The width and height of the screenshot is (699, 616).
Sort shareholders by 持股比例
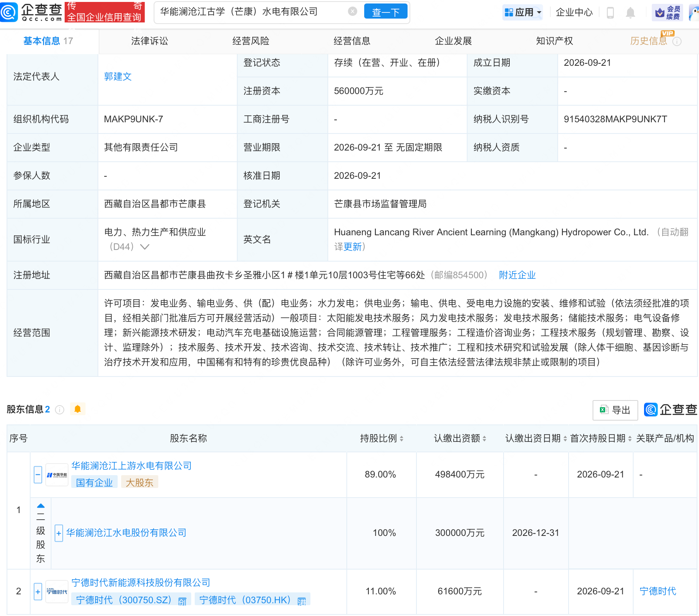382,438
